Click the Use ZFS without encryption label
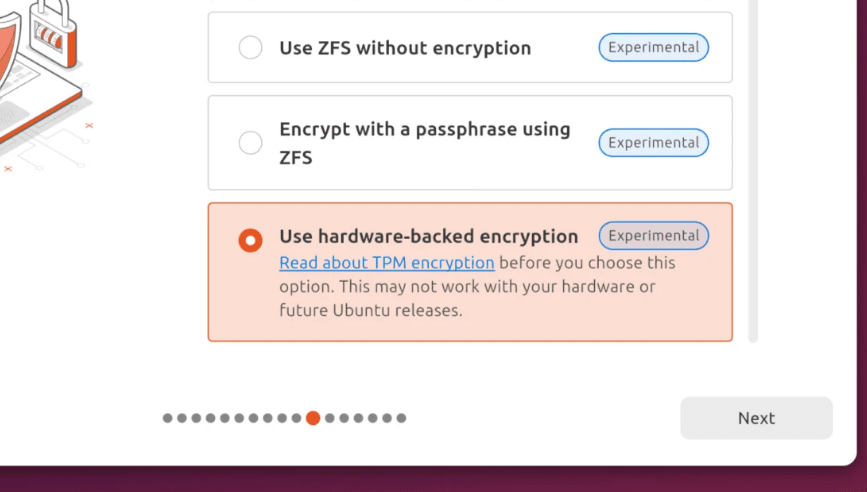867x492 pixels. [405, 48]
